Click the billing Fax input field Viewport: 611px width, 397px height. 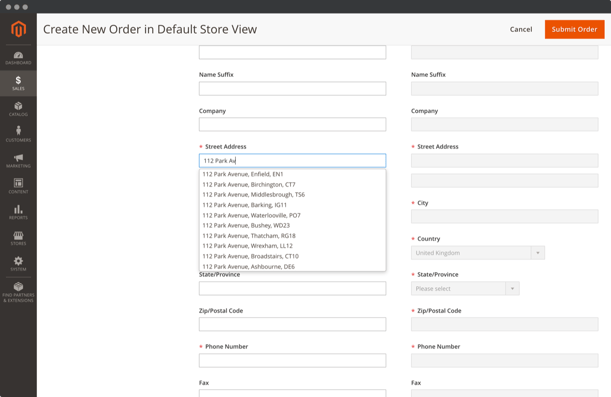292,393
